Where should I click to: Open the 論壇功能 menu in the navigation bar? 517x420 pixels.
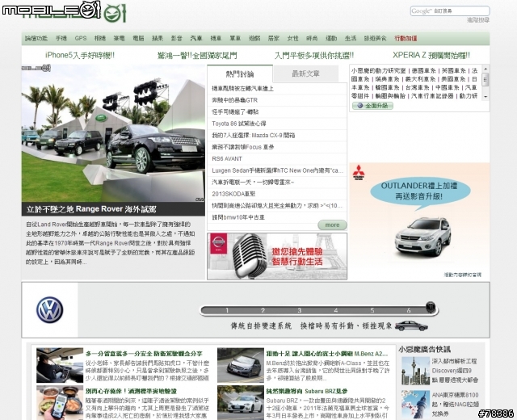point(36,39)
